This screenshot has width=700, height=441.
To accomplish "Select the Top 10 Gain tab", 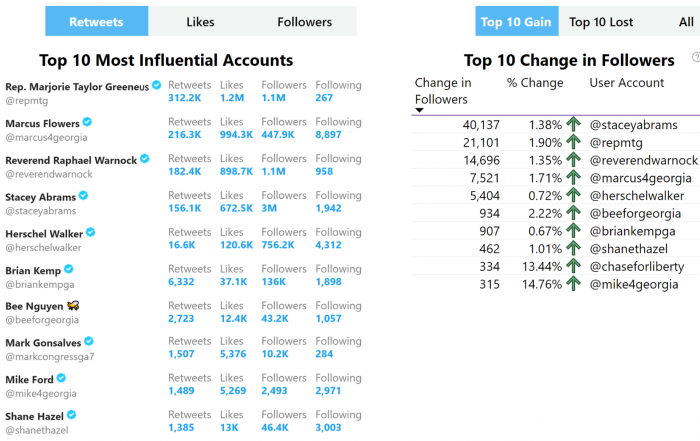I will tap(517, 21).
